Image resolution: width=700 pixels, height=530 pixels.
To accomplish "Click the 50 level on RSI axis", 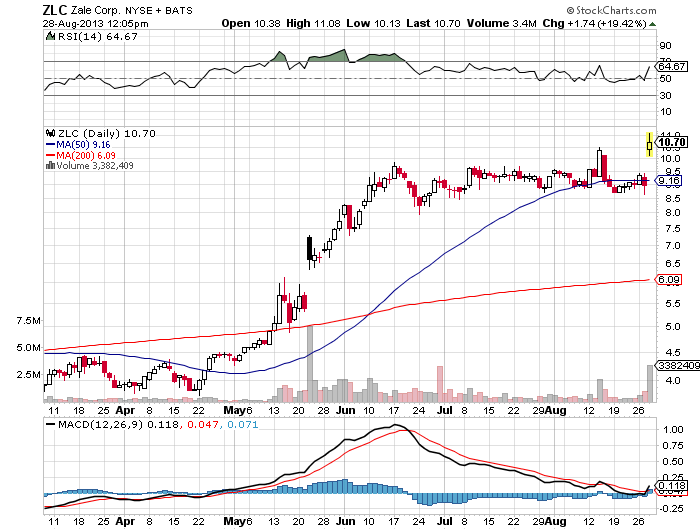I will coord(665,79).
